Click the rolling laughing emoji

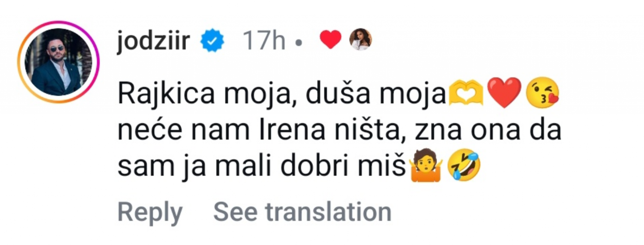464,165
